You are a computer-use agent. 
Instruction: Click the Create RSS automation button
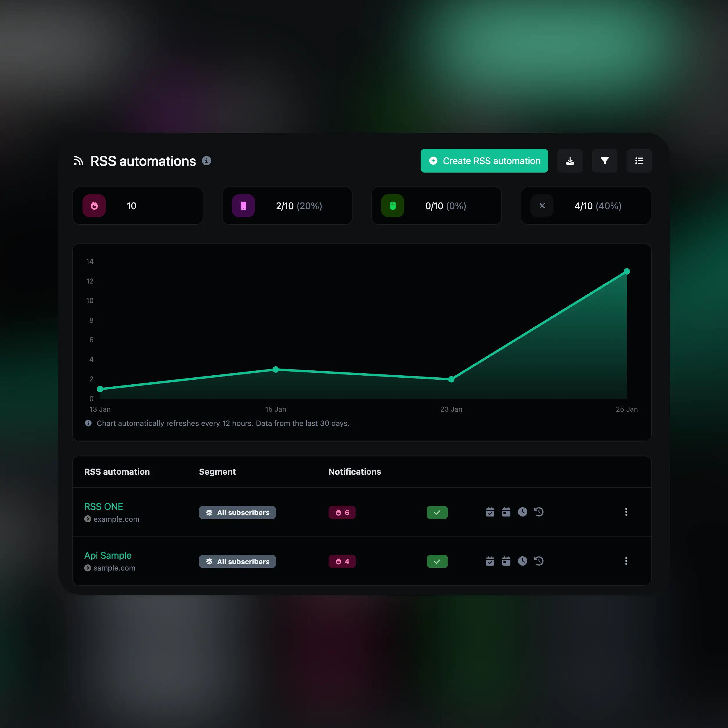tap(485, 160)
